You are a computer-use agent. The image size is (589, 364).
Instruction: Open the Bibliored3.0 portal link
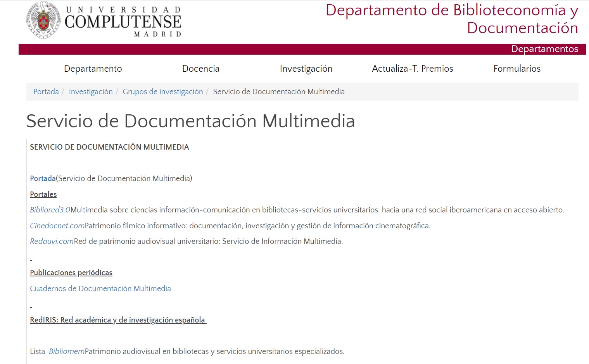[50, 210]
